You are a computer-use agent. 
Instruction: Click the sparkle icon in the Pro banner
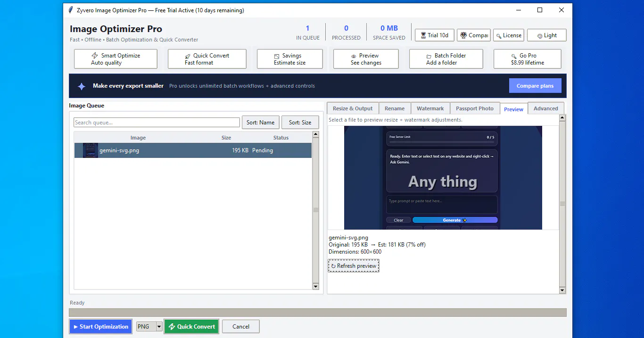click(82, 86)
